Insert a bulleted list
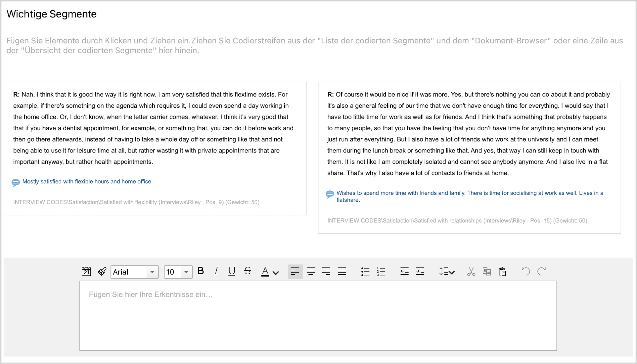This screenshot has height=364, width=637. click(x=365, y=271)
